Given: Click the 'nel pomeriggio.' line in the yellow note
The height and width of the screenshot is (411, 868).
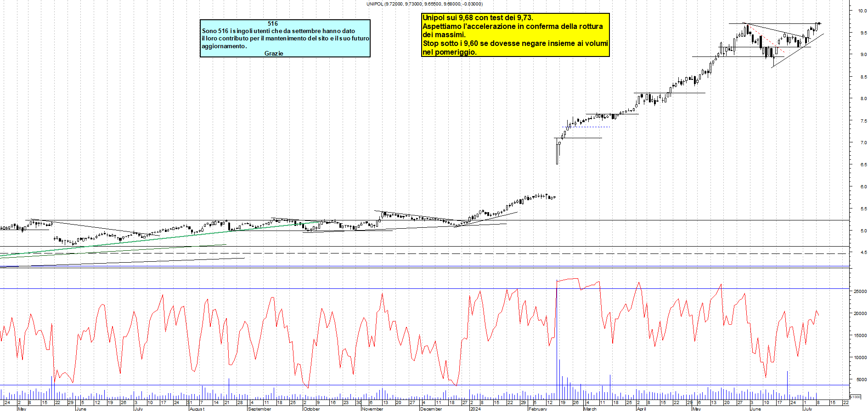Looking at the screenshot, I should click(x=450, y=52).
